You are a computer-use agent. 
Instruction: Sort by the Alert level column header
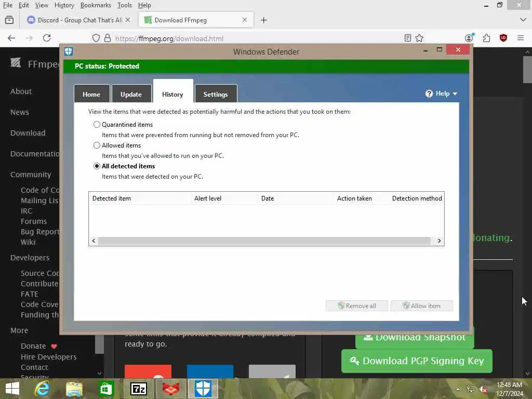pyautogui.click(x=224, y=198)
